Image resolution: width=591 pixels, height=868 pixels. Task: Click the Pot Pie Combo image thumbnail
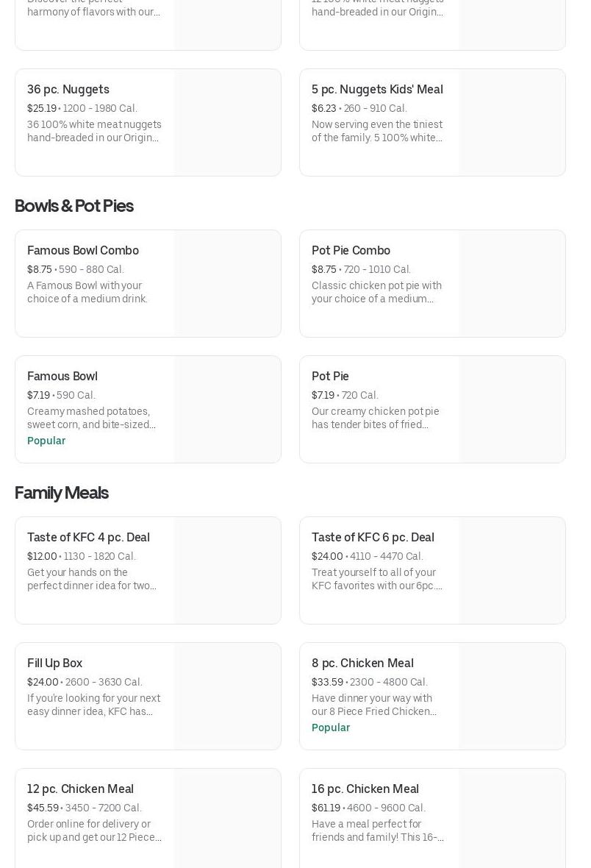(512, 284)
